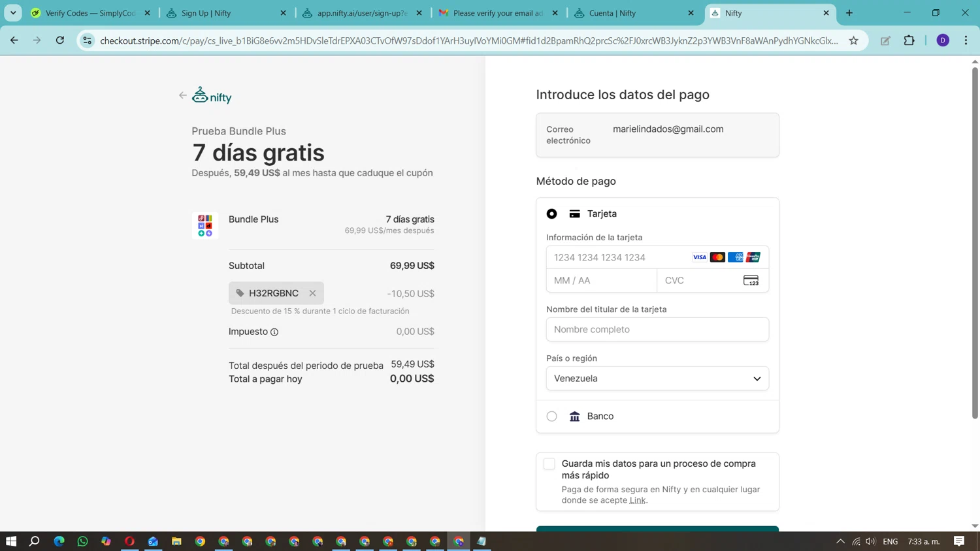Open a new browser tab
This screenshot has height=551, width=980.
[849, 13]
